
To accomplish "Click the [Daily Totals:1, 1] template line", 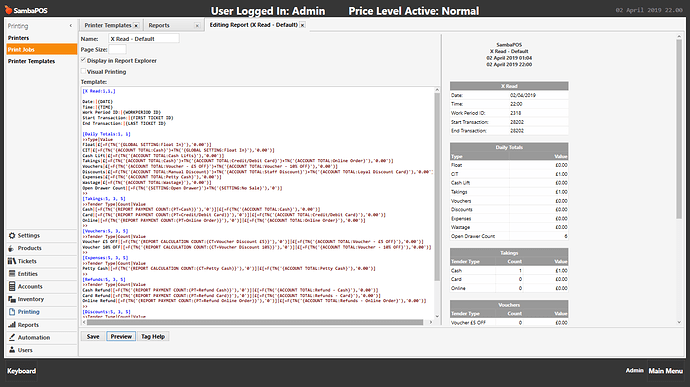I will tap(106, 134).
